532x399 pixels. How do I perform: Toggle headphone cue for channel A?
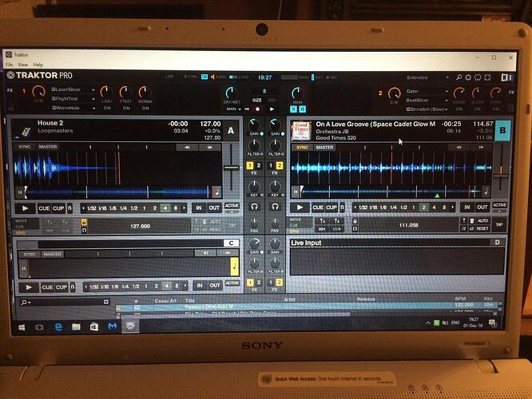click(x=254, y=207)
